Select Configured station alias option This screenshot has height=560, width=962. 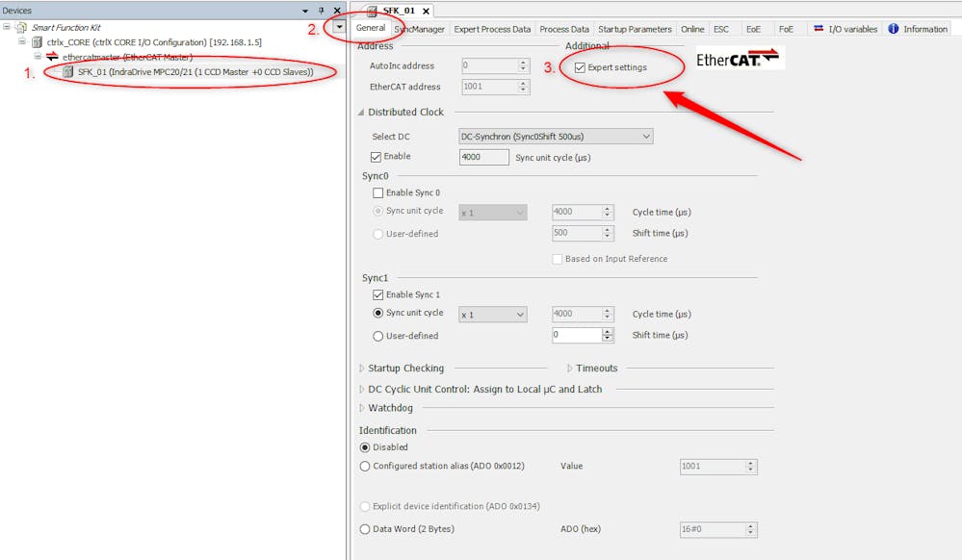pyautogui.click(x=365, y=466)
